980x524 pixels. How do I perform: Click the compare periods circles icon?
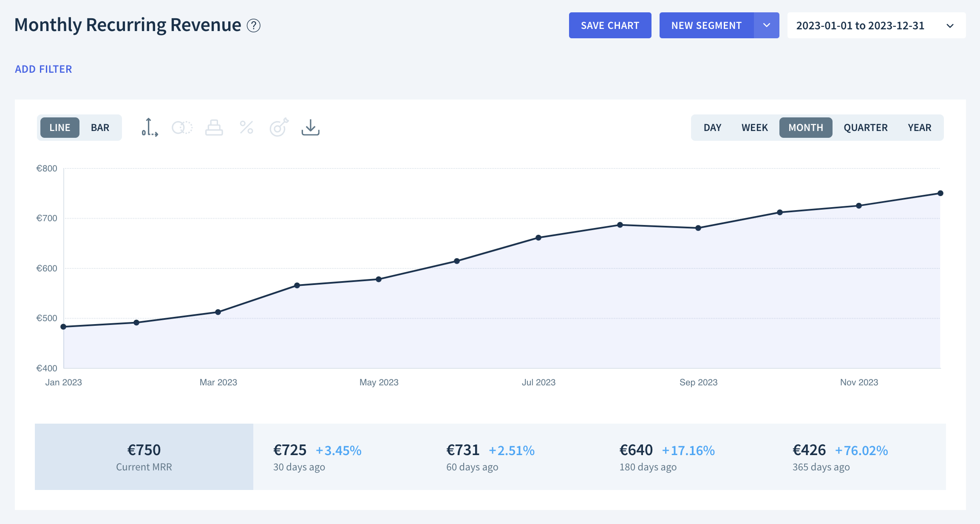pos(182,128)
